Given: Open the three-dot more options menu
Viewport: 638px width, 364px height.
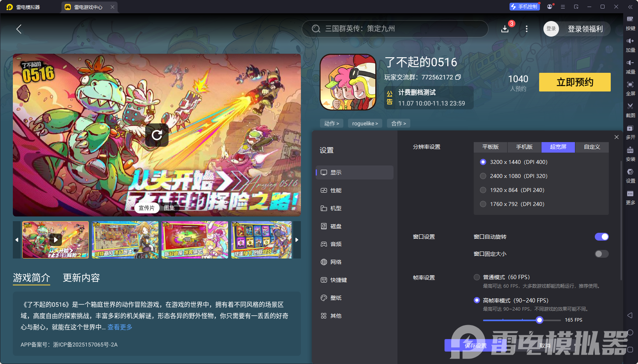Looking at the screenshot, I should (x=527, y=29).
